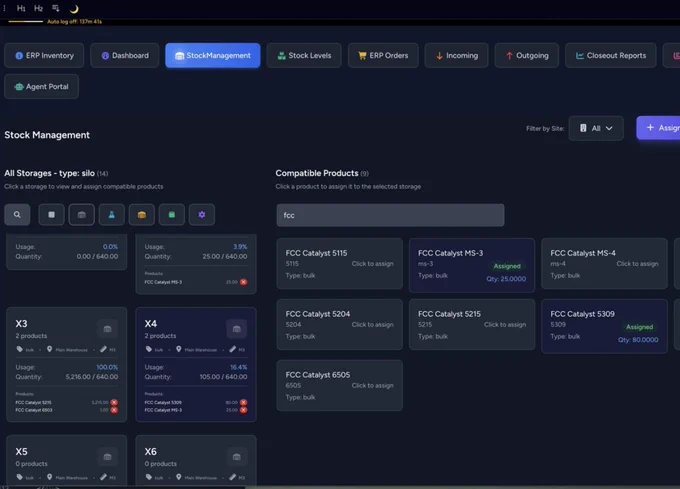The height and width of the screenshot is (489, 680).
Task: Open the Incoming tab
Action: tap(457, 55)
